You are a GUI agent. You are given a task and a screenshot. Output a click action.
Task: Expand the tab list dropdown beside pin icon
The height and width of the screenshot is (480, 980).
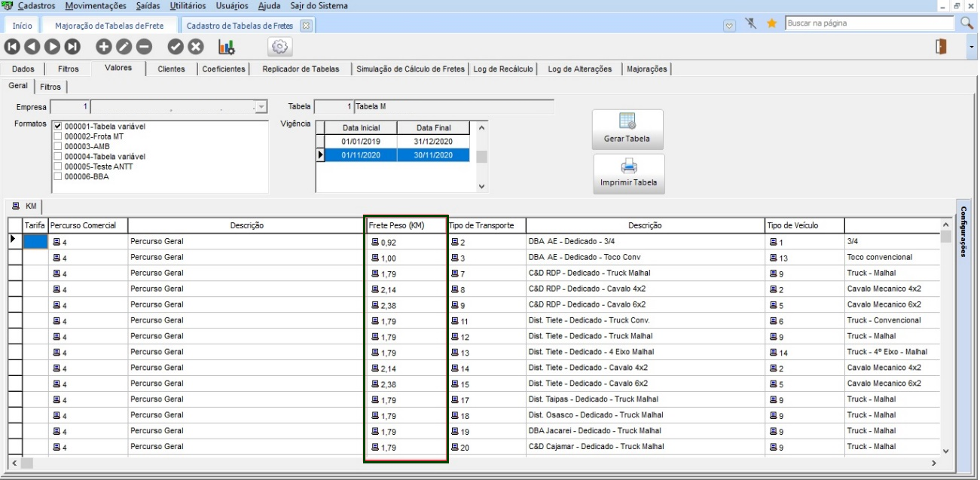point(729,25)
